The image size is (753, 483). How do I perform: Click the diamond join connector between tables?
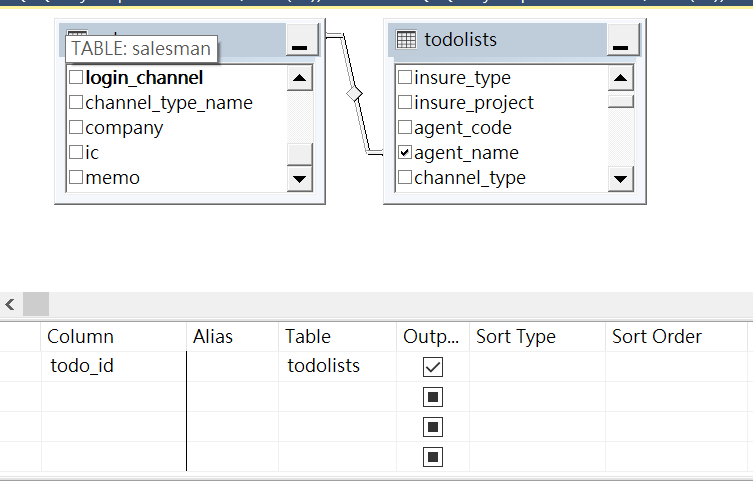pyautogui.click(x=353, y=94)
